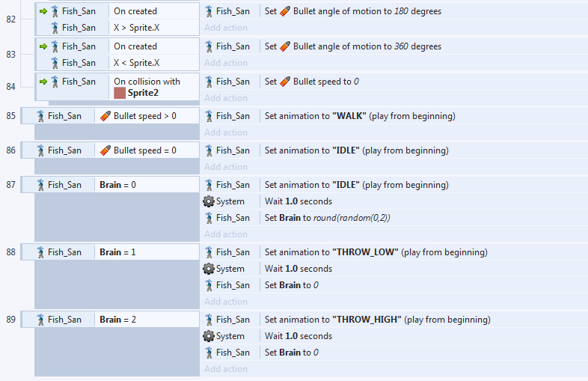Screen dimensions: 588x381
Task: Click the System gear icon in event 87
Action: [x=209, y=201]
